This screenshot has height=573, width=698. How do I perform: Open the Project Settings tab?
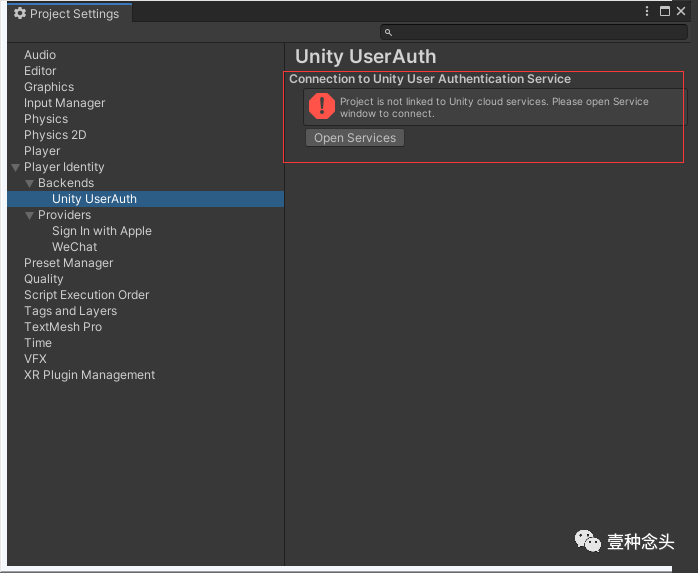69,13
